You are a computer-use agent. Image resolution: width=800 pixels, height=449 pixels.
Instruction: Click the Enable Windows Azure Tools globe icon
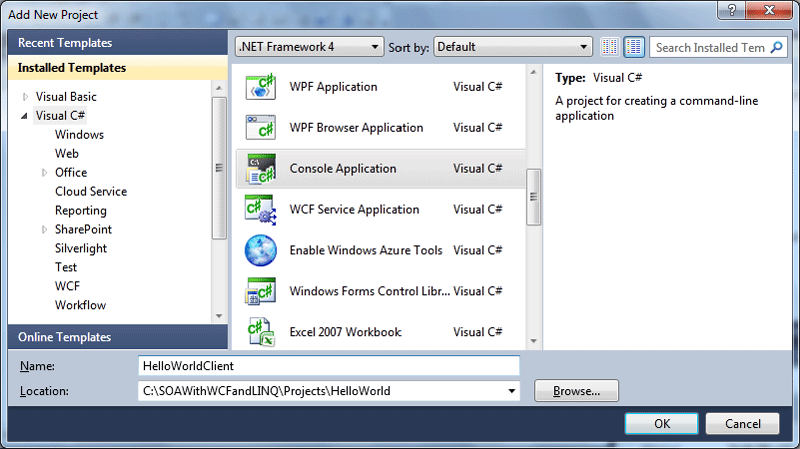(260, 250)
